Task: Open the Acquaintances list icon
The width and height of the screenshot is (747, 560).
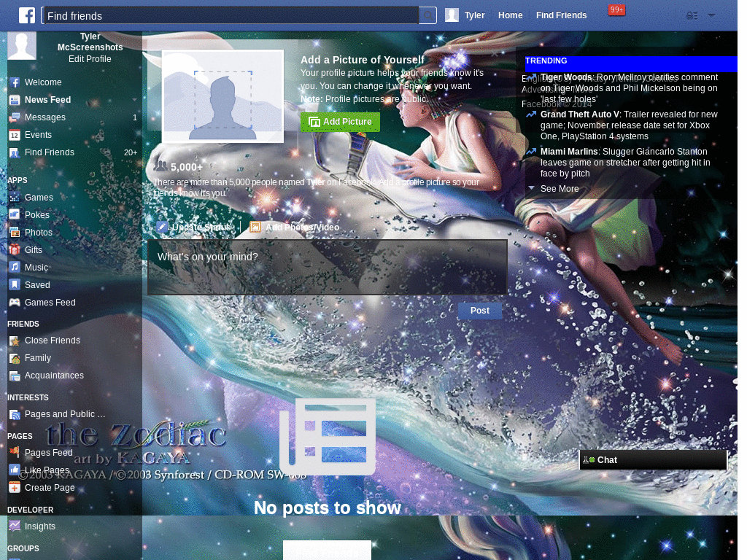Action: tap(15, 376)
